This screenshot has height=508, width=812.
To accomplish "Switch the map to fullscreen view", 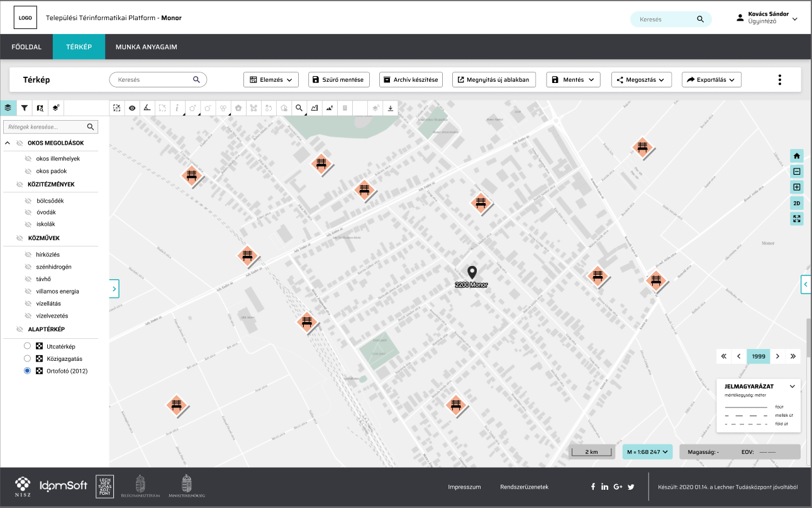I will [797, 219].
